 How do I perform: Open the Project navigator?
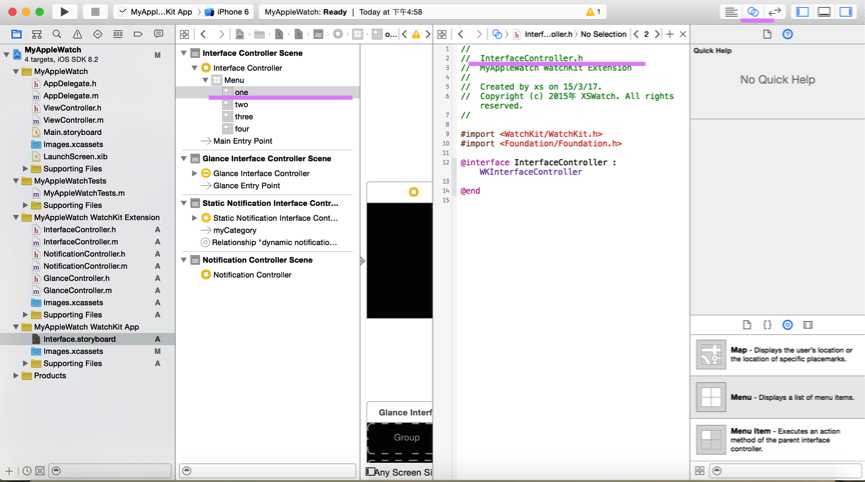click(x=17, y=34)
